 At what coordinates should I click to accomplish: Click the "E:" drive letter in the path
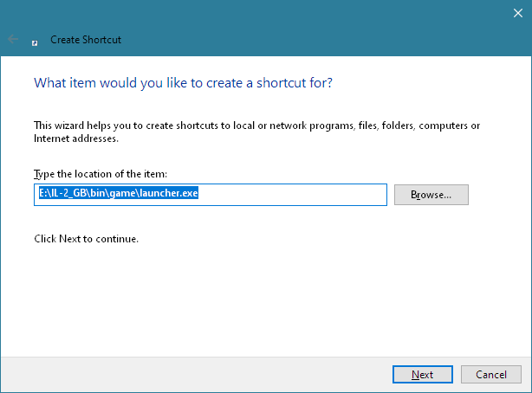coord(42,194)
